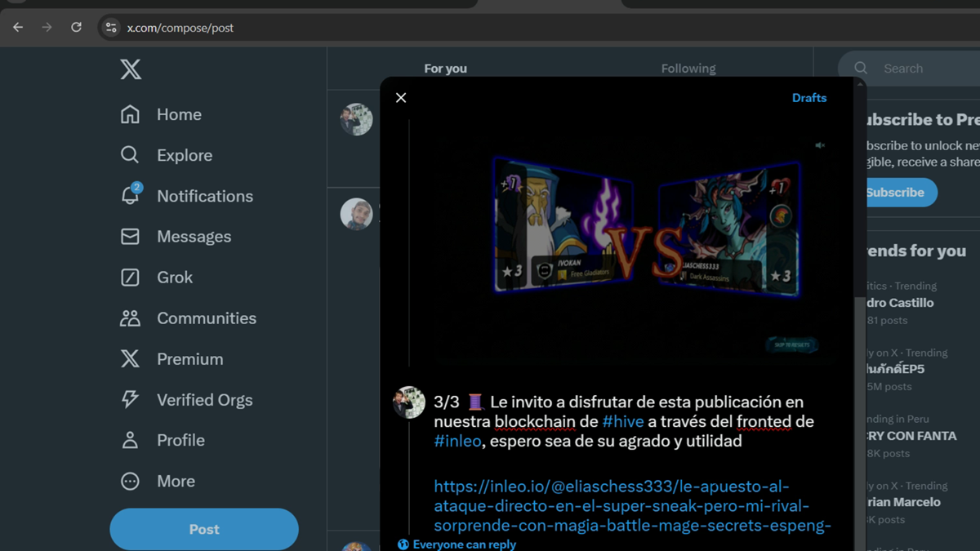This screenshot has height=551, width=980.
Task: Click the search magnifier icon
Action: (x=861, y=69)
